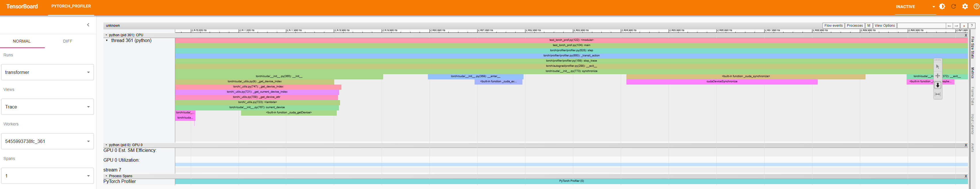Open the Frame Data side tab
Viewport: 980px width, 189px height.
pyautogui.click(x=973, y=96)
